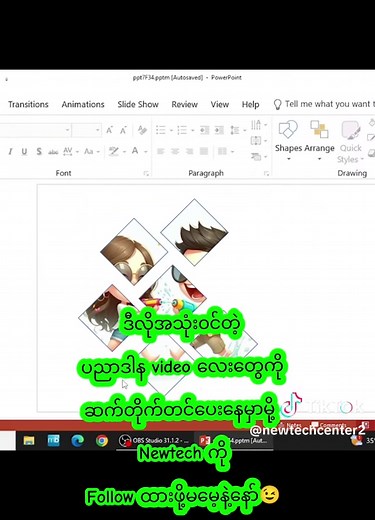The image size is (375, 520).
Task: Switch to OBS Studio taskbar window
Action: pyautogui.click(x=154, y=441)
